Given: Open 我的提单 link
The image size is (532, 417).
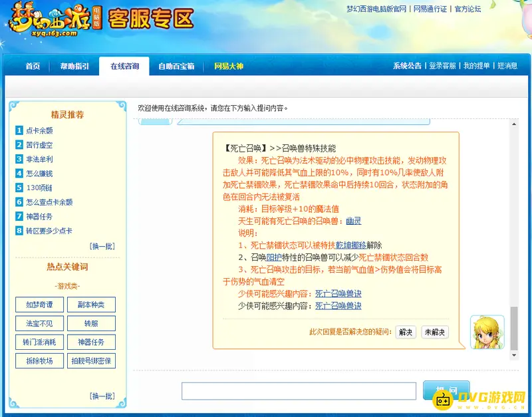Looking at the screenshot, I should point(477,66).
